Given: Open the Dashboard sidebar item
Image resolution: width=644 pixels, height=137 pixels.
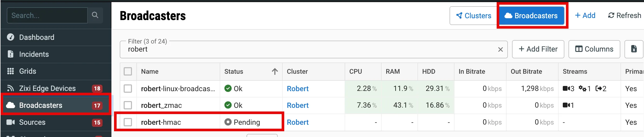Looking at the screenshot, I should [56, 37].
